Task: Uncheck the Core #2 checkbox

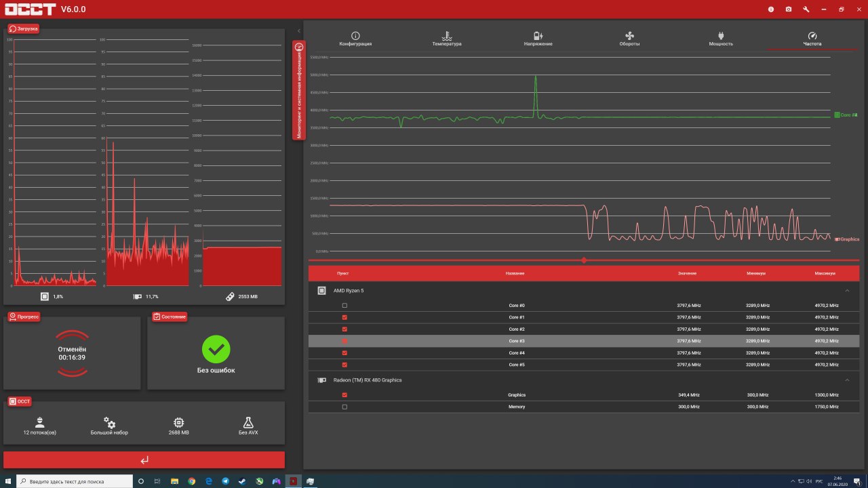Action: 344,329
